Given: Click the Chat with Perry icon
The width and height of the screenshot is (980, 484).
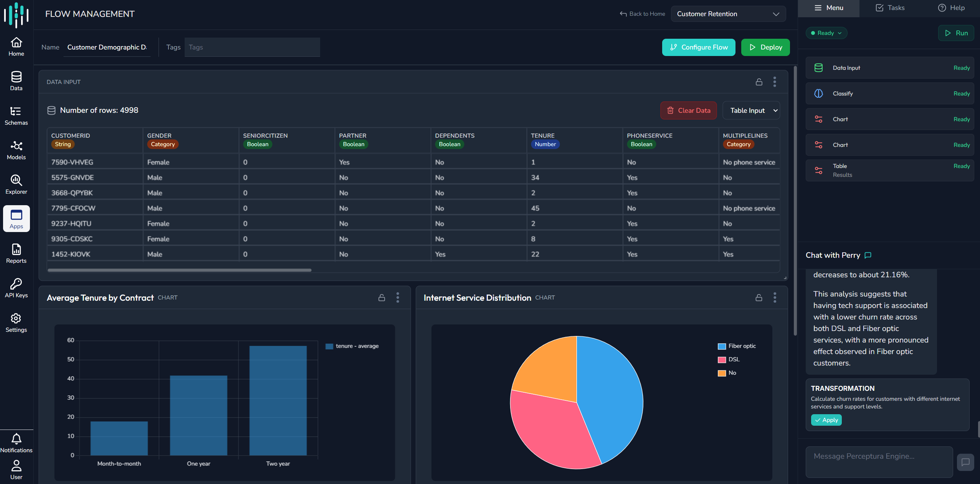Looking at the screenshot, I should point(868,255).
